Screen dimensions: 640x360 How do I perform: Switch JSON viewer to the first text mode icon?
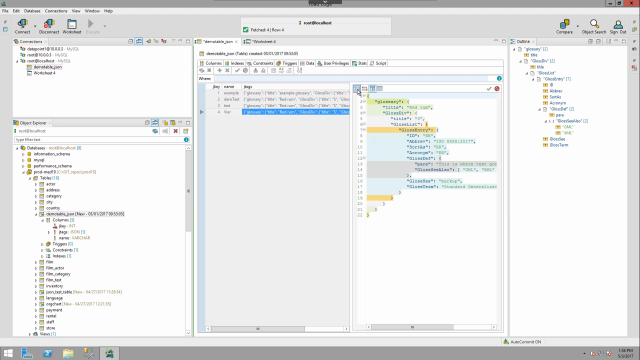357,89
